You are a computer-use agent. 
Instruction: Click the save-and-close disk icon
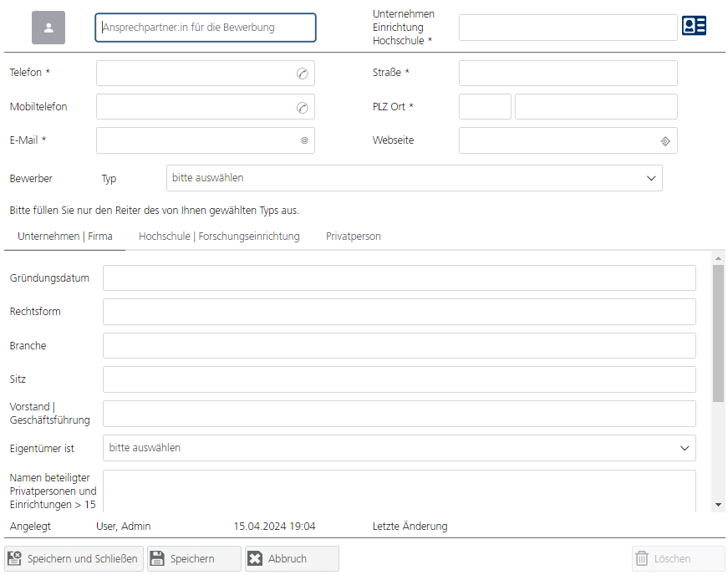(x=14, y=558)
